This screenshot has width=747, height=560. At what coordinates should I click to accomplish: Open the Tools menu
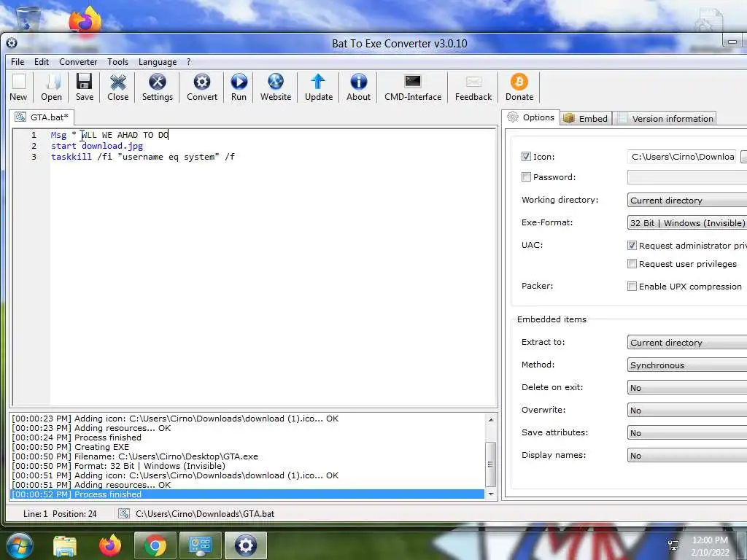pos(117,62)
